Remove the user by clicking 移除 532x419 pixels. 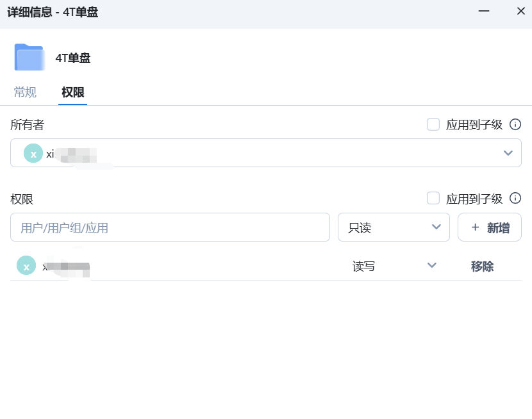pos(481,265)
